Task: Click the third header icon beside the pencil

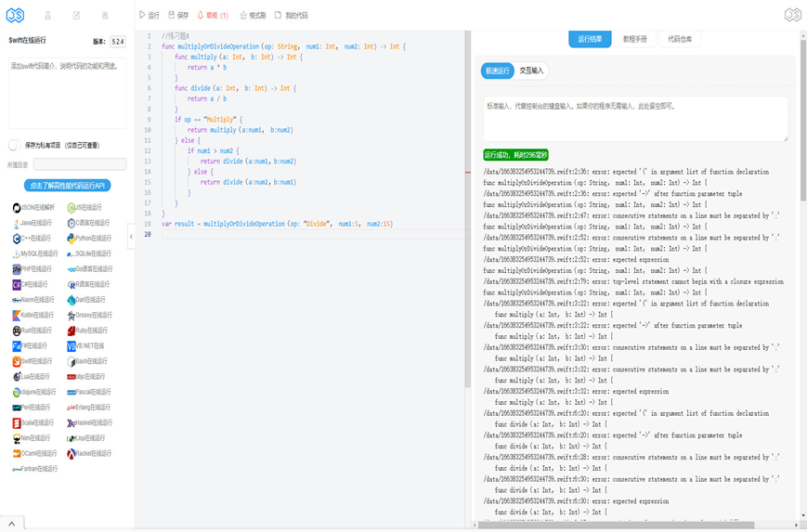Action: point(105,16)
